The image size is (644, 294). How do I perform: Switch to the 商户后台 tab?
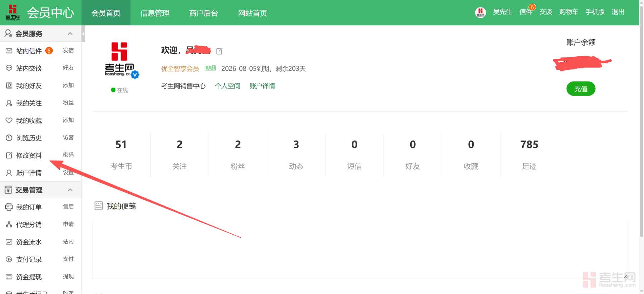(x=204, y=13)
